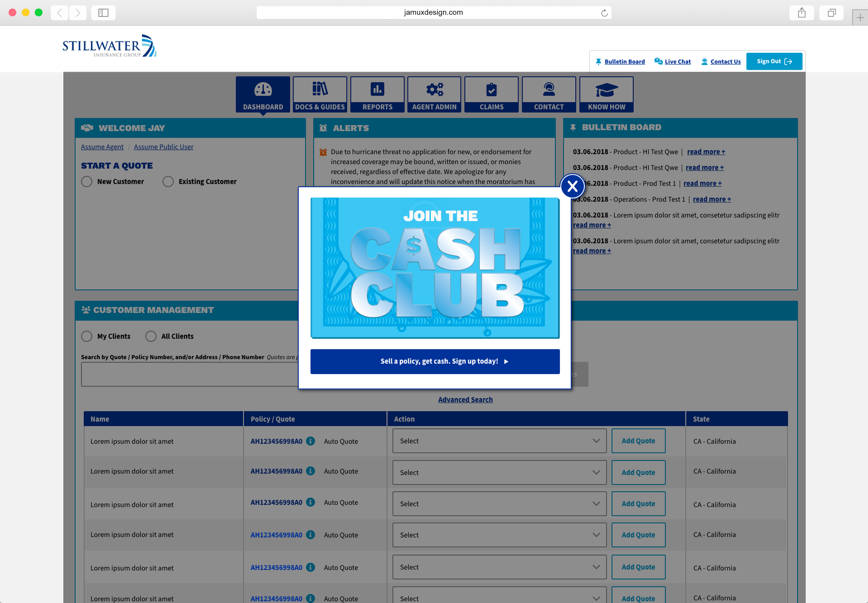Click read more on Product Prod Test 1 bulletin
The image size is (868, 603).
pos(702,184)
